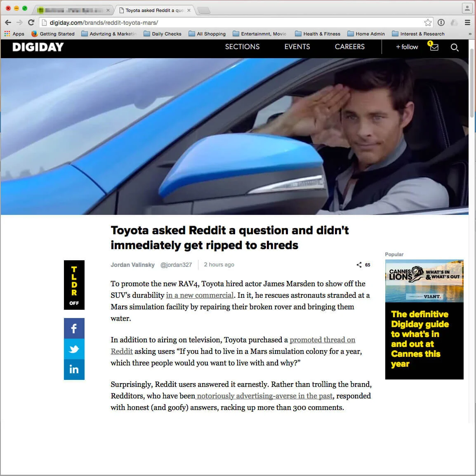This screenshot has width=476, height=476.
Task: Share the article on LinkedIn
Action: point(74,370)
